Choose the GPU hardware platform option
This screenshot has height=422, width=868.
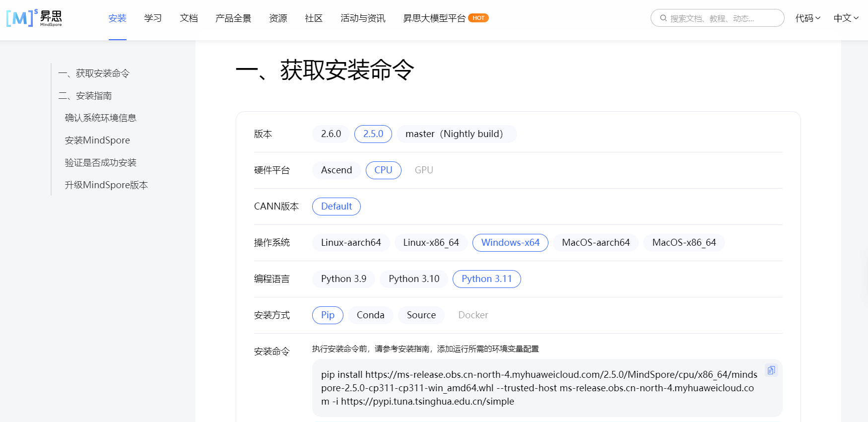(x=424, y=170)
